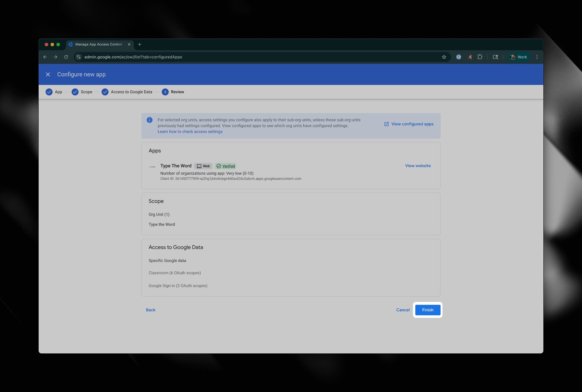The image size is (582, 392).
Task: Bookmark this page with the star
Action: pos(444,57)
